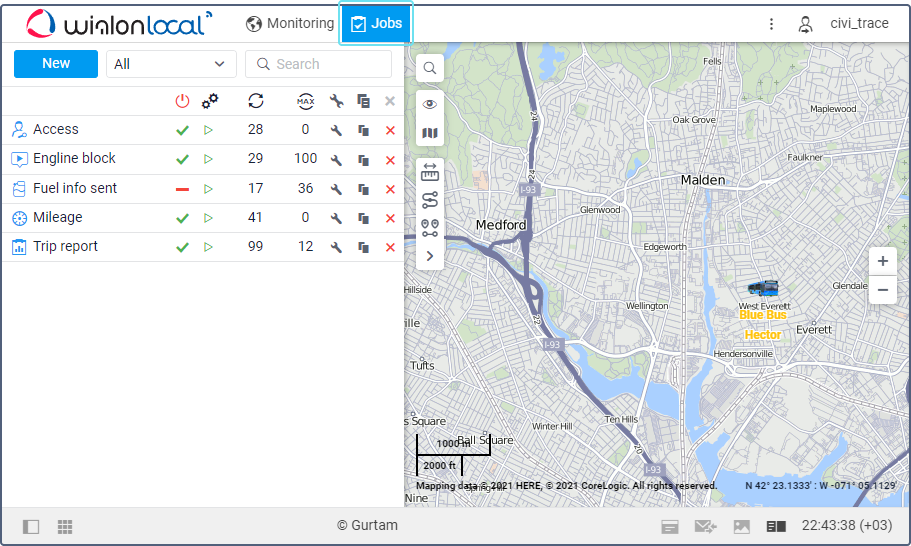Expand the map tools chevron

pos(430,256)
